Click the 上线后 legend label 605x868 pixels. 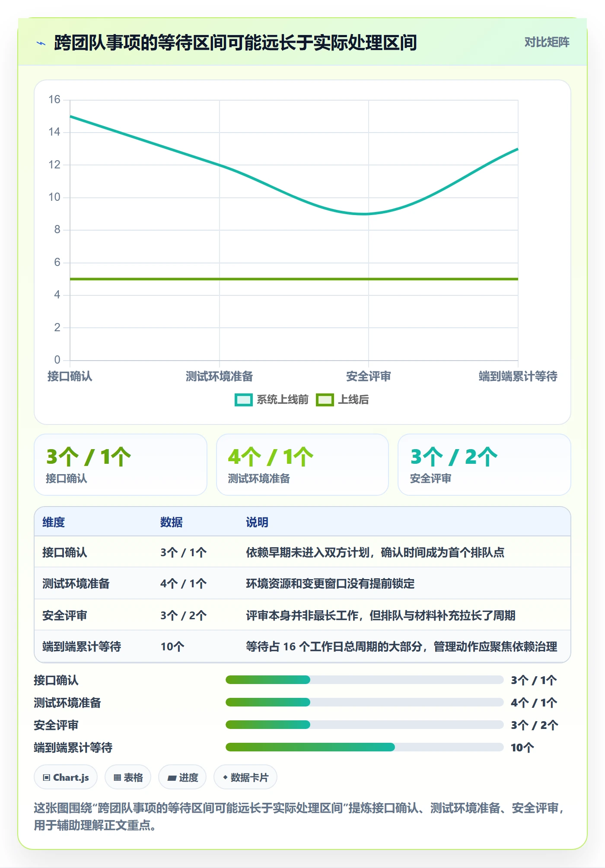353,400
